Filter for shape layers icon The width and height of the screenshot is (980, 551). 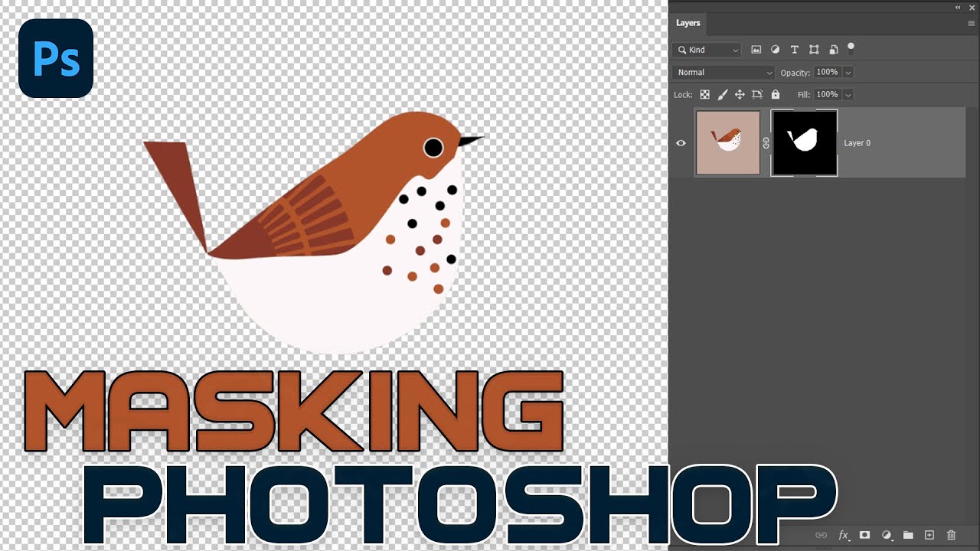814,50
